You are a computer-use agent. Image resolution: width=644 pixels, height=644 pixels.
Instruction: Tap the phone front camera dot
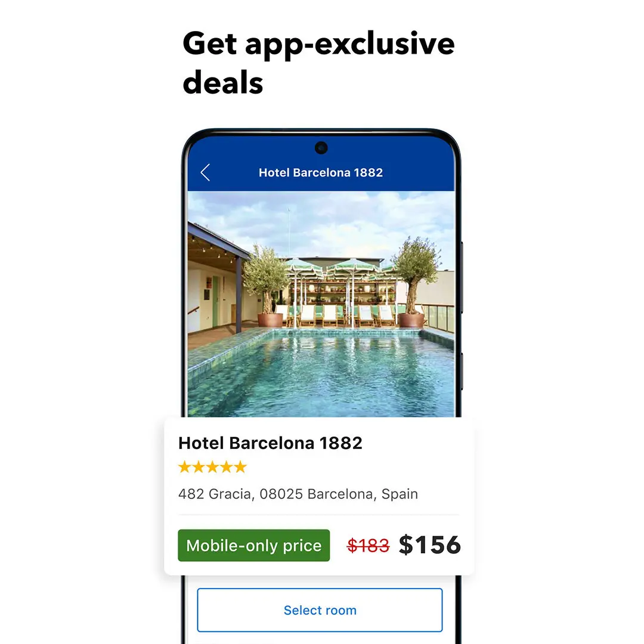(x=321, y=147)
